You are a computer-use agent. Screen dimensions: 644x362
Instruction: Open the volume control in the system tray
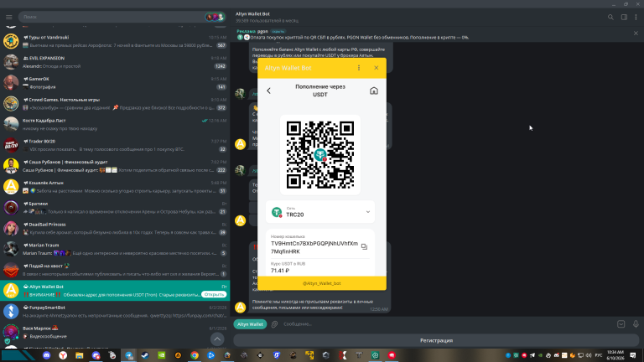[x=589, y=355]
